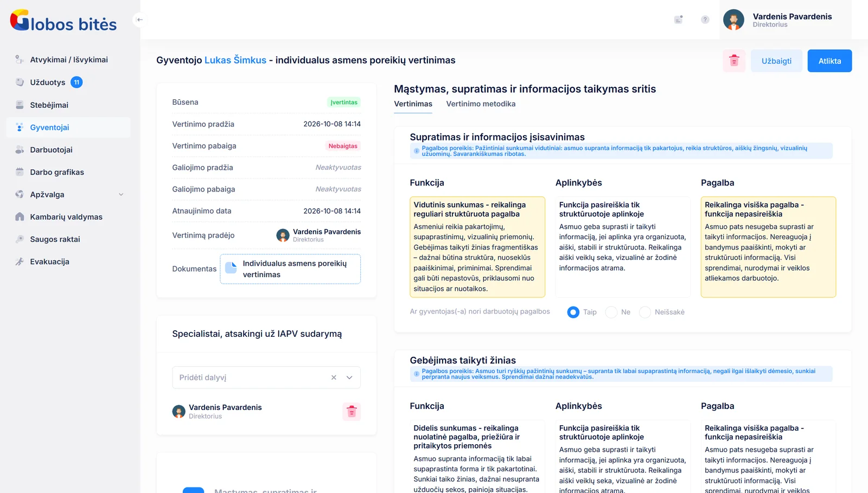Screen dimensions: 868x493
Task: Switch to the Vertinimo metodika tab
Action: pos(481,104)
